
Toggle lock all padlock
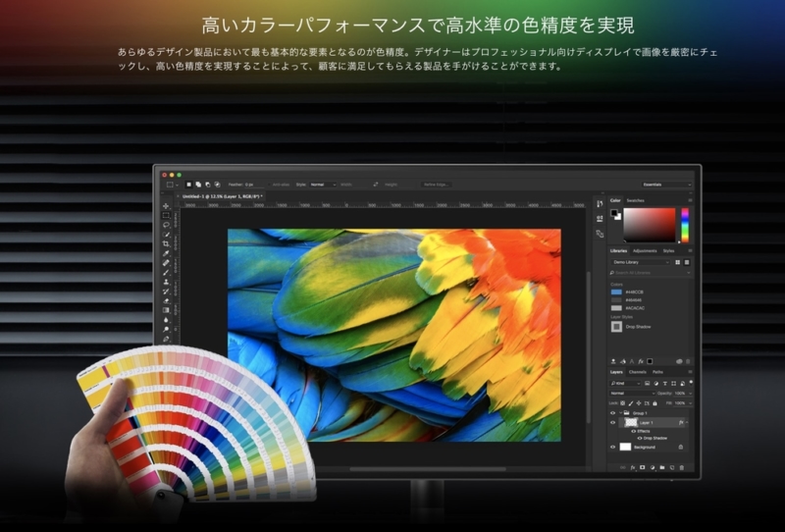[x=654, y=403]
